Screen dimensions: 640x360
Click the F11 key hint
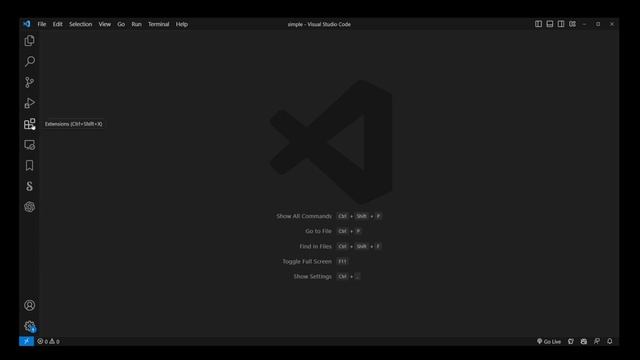(x=342, y=261)
